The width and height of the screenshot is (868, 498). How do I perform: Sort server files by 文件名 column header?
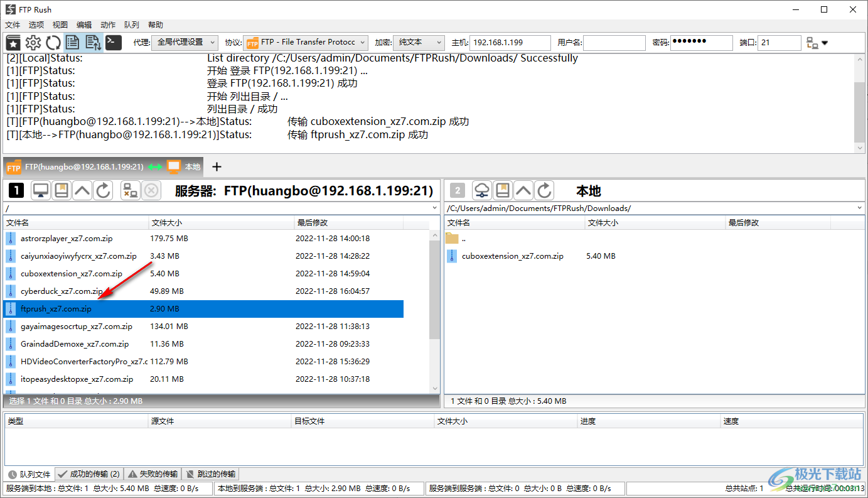pyautogui.click(x=76, y=223)
